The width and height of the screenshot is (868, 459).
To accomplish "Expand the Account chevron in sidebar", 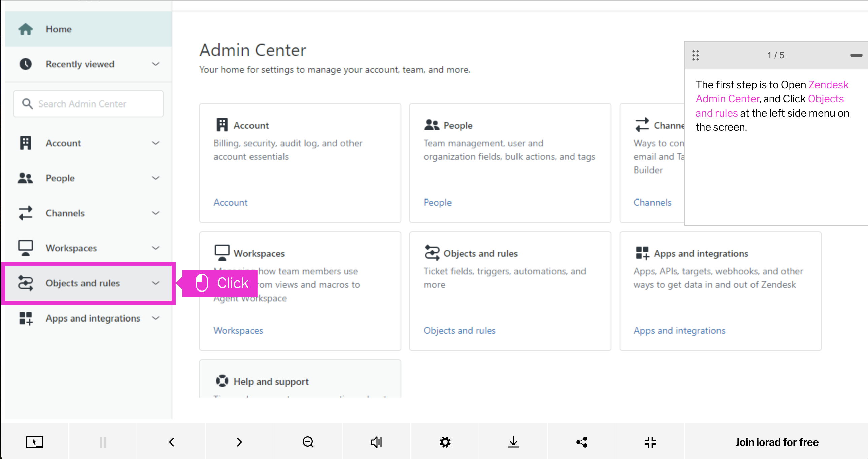I will click(155, 143).
